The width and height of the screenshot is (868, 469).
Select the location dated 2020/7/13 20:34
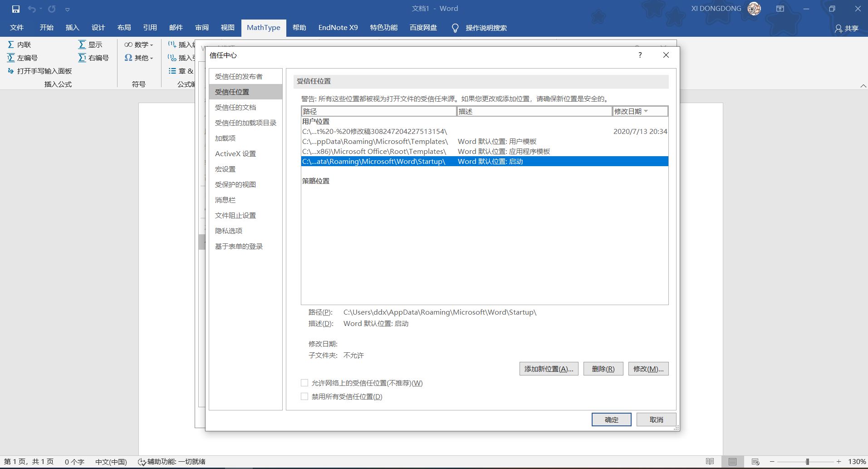(x=485, y=131)
